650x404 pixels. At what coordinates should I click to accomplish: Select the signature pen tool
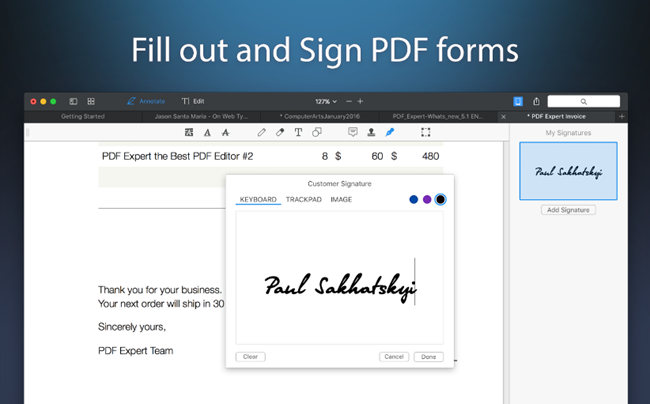(x=390, y=132)
